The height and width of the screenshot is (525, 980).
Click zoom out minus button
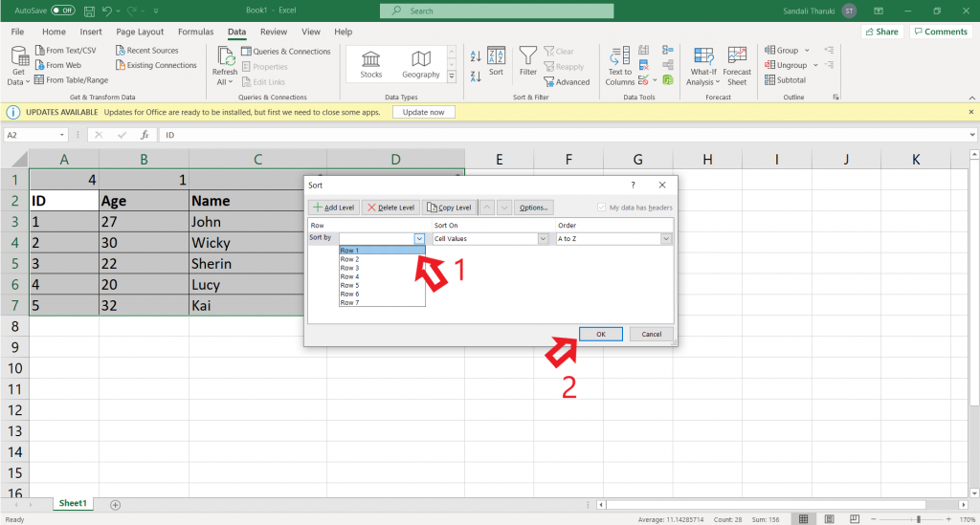click(x=874, y=519)
